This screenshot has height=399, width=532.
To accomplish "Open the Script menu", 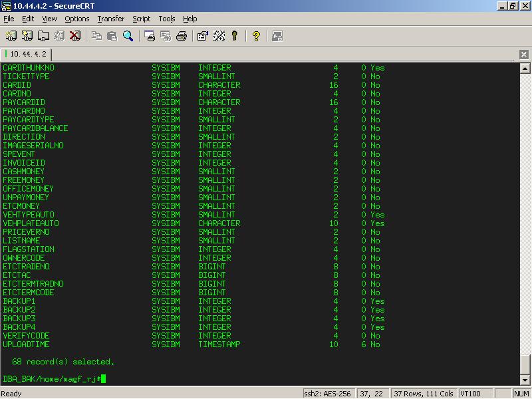I will 141,19.
